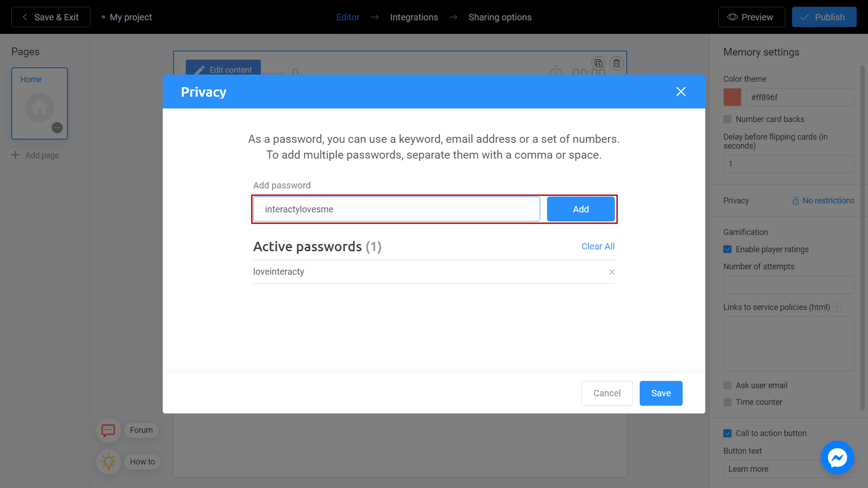Click the X icon to remove loveinteracty password
This screenshot has height=488, width=868.
(x=612, y=271)
